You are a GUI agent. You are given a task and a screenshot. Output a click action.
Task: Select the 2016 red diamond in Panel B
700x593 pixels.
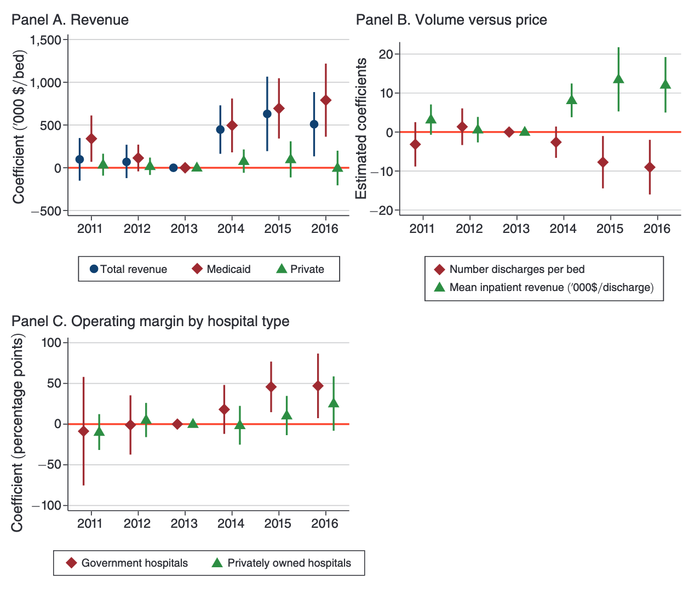coord(650,167)
